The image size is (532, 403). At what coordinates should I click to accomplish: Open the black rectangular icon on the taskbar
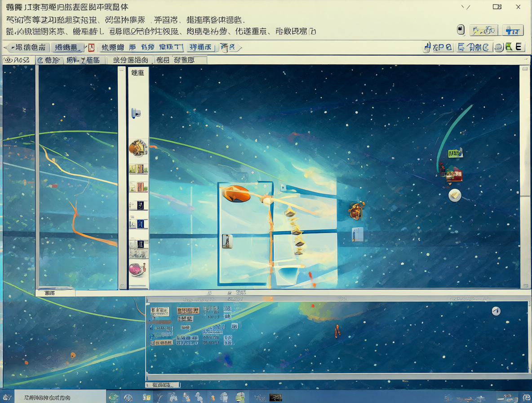(x=275, y=397)
